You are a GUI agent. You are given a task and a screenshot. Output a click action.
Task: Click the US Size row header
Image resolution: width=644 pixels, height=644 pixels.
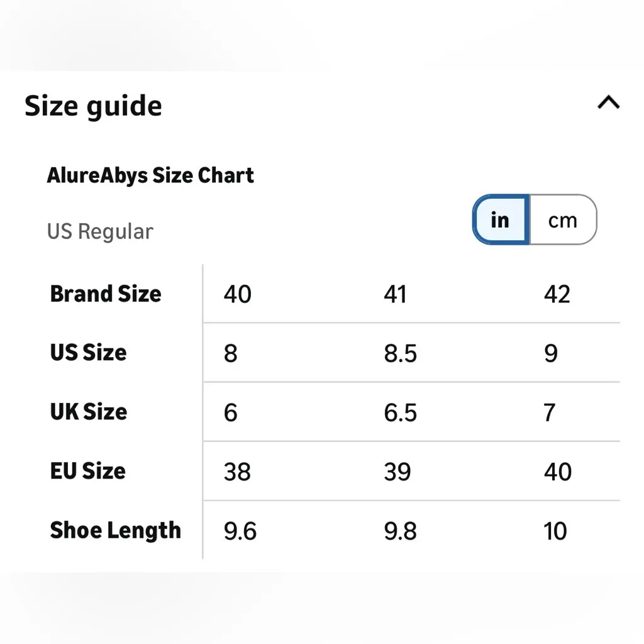click(x=88, y=353)
